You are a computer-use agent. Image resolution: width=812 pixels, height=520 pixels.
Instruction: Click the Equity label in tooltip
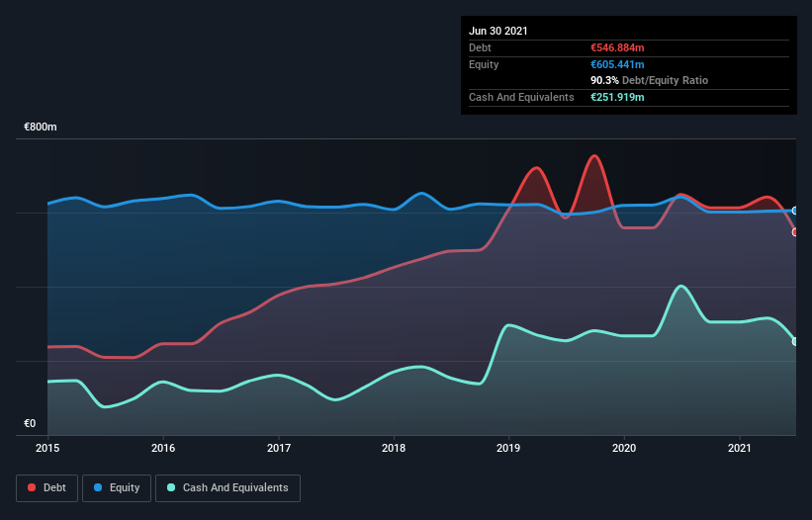pos(484,64)
